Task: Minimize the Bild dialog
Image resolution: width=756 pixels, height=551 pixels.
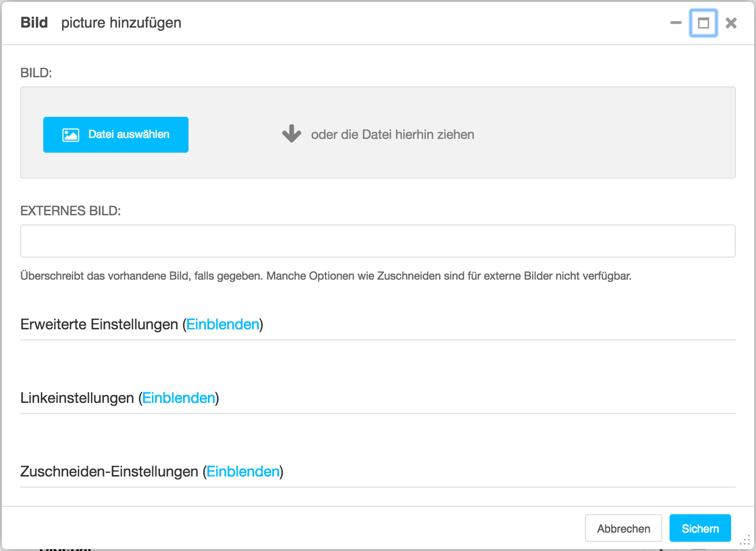Action: (x=676, y=23)
